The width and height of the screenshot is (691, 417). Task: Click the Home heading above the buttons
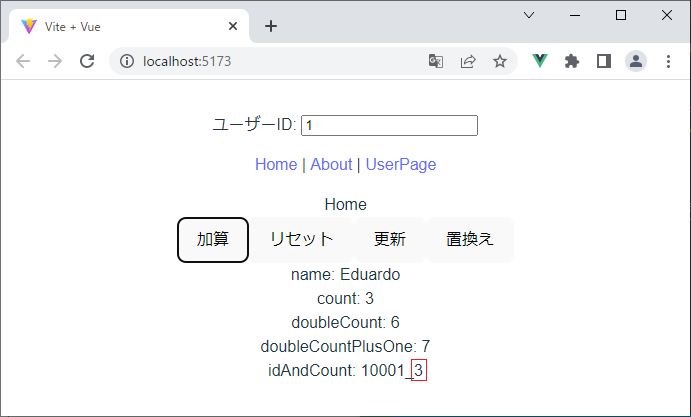tap(346, 205)
